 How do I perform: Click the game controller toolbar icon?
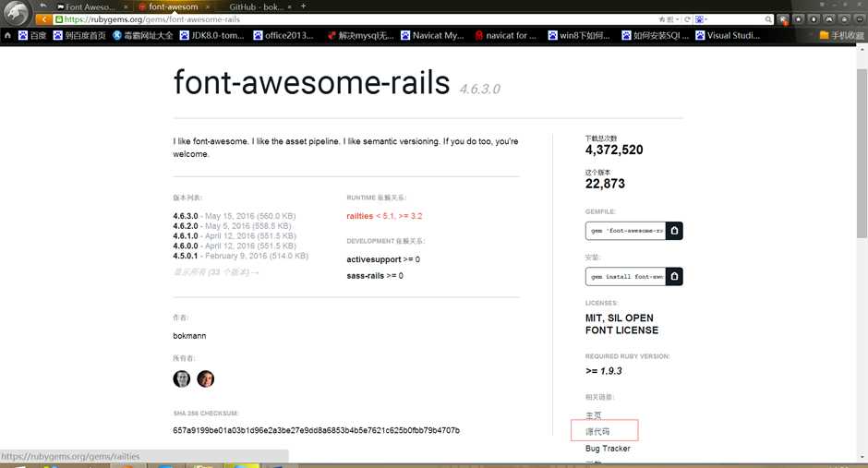coord(828,18)
